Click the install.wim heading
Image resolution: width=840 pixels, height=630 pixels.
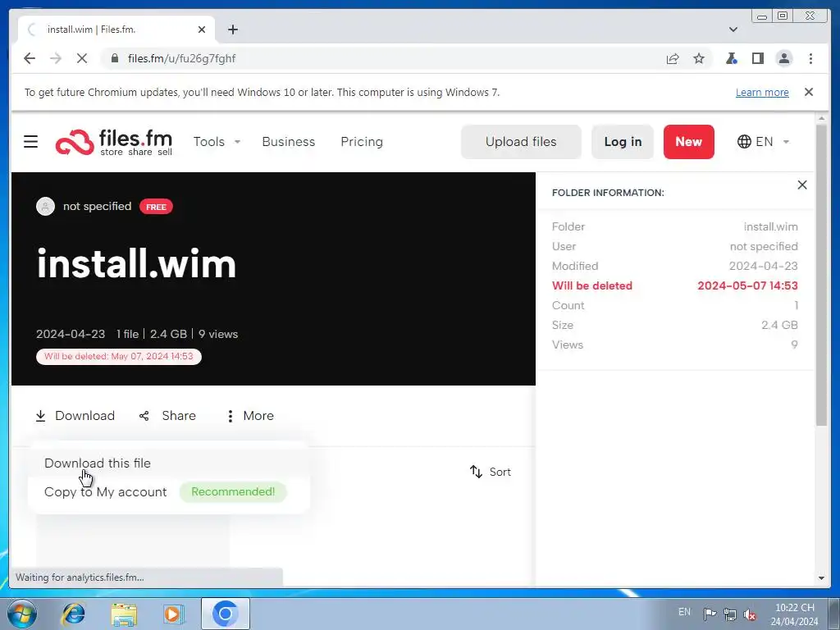coord(137,263)
